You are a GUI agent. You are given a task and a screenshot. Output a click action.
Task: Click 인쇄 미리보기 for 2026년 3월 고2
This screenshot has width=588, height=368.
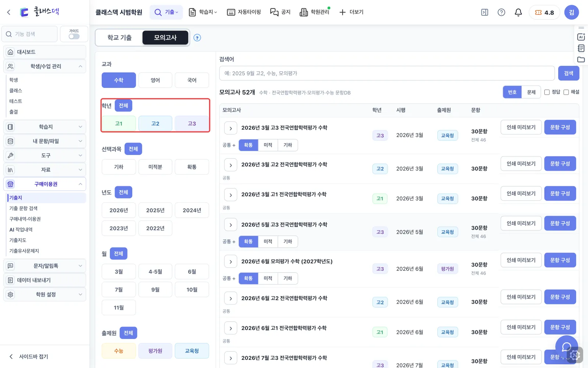[521, 164]
